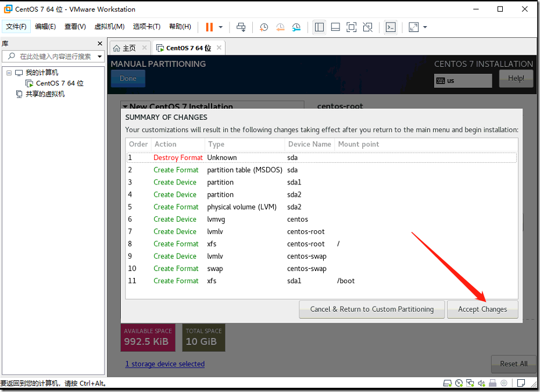Select the lvmvg centos row
The image size is (540, 392).
(x=321, y=219)
